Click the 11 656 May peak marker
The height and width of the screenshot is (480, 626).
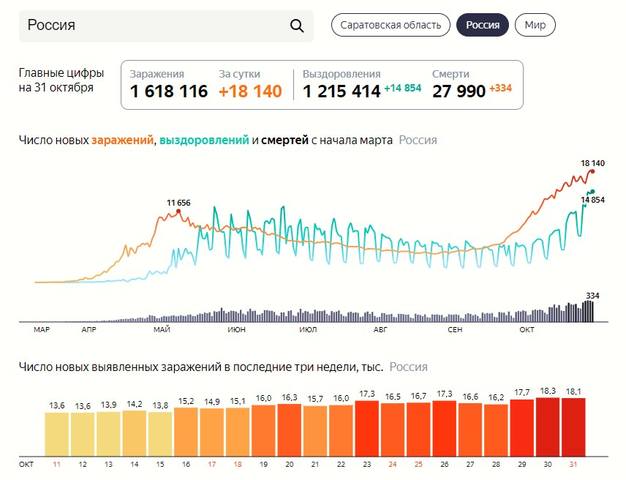pyautogui.click(x=178, y=210)
